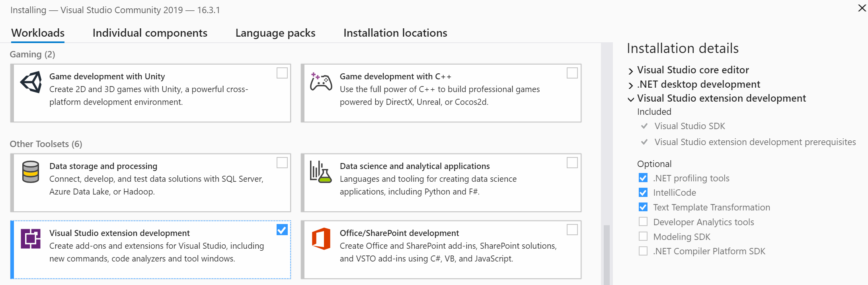Disable the IntelliCode option
This screenshot has height=285, width=868.
pos(643,193)
